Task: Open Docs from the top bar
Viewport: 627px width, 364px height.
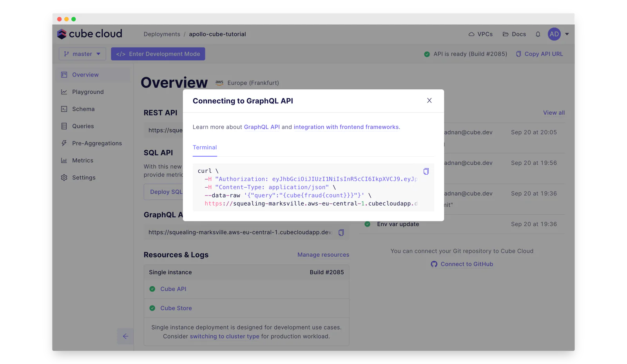Action: (515, 34)
